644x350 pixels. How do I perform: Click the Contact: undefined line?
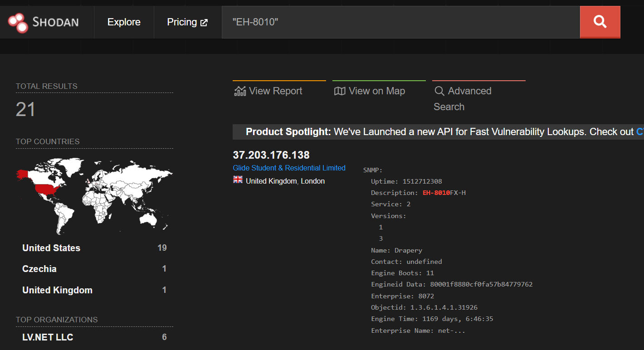[x=406, y=262]
